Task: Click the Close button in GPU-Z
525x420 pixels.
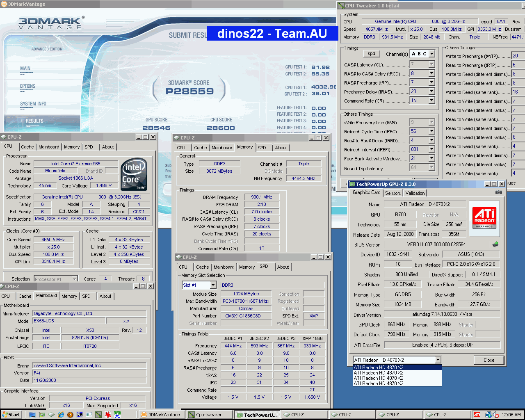Action: click(489, 360)
